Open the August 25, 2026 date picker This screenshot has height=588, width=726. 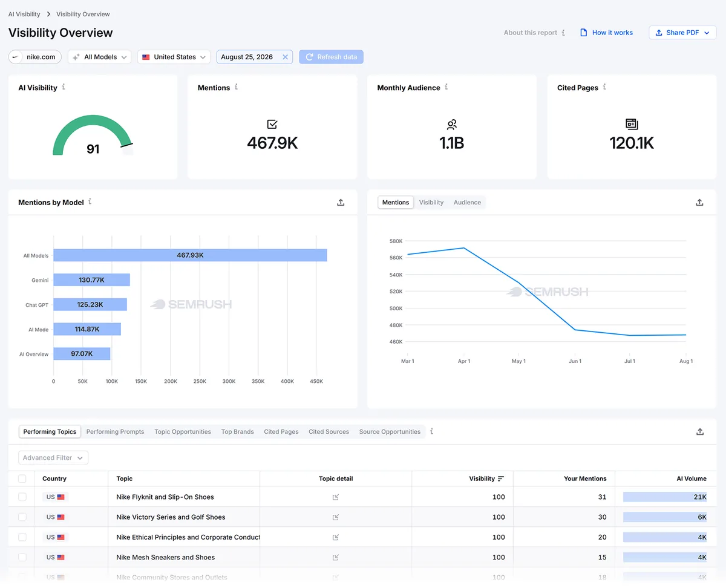click(247, 57)
